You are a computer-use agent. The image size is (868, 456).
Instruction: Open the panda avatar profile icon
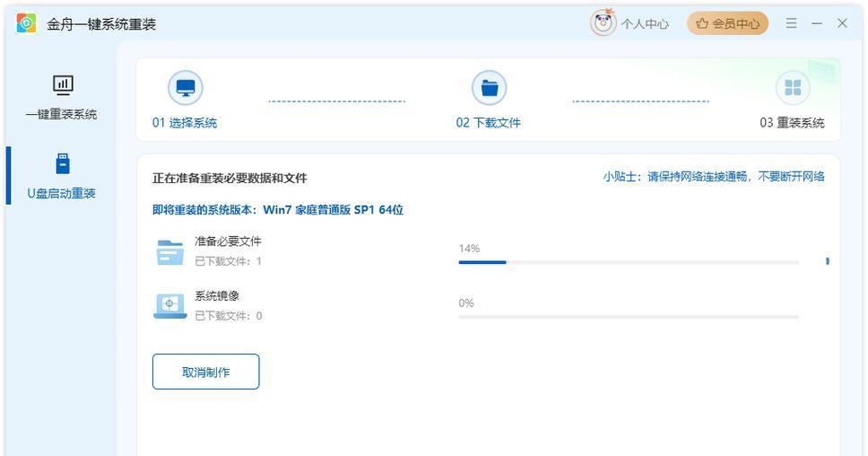click(603, 23)
